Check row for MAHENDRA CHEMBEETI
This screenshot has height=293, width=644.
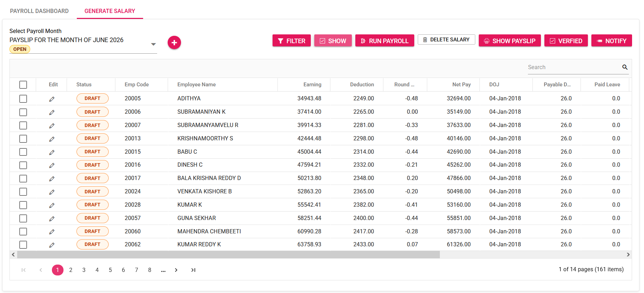[x=23, y=231]
